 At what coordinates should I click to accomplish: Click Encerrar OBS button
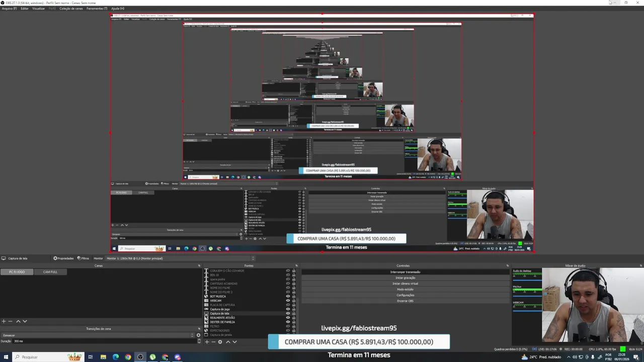tap(405, 301)
